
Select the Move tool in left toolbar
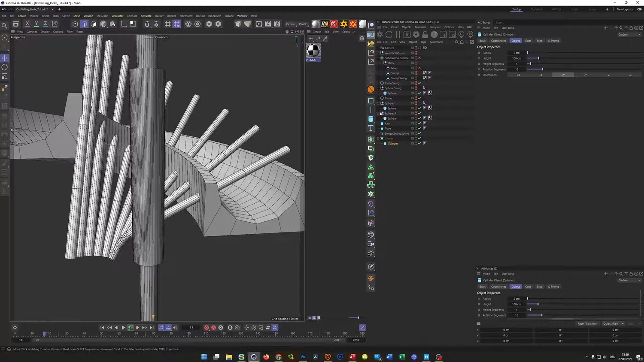click(5, 58)
